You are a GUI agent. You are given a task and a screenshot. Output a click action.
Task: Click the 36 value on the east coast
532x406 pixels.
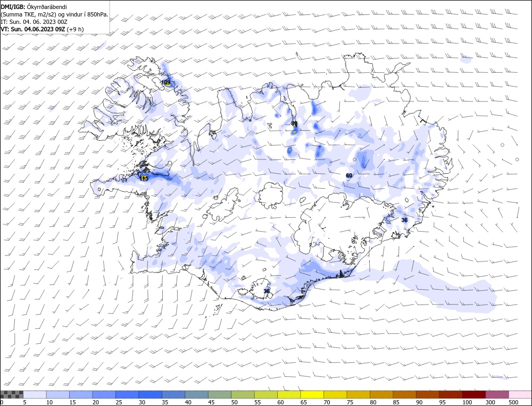tap(404, 220)
